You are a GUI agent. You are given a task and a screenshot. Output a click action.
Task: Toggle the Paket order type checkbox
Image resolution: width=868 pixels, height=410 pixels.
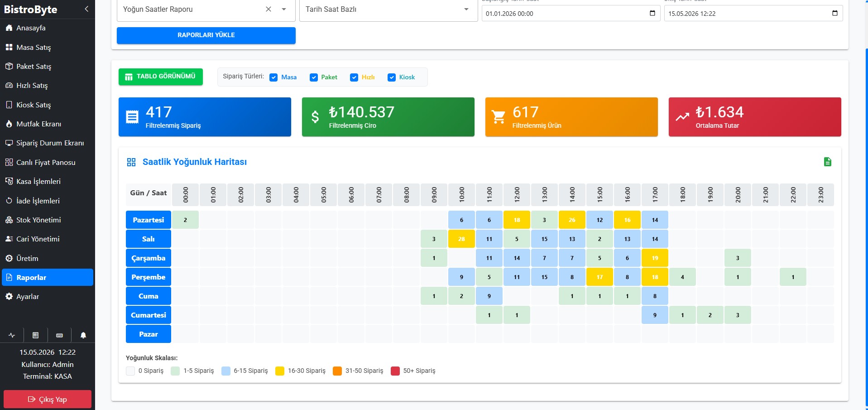[314, 77]
